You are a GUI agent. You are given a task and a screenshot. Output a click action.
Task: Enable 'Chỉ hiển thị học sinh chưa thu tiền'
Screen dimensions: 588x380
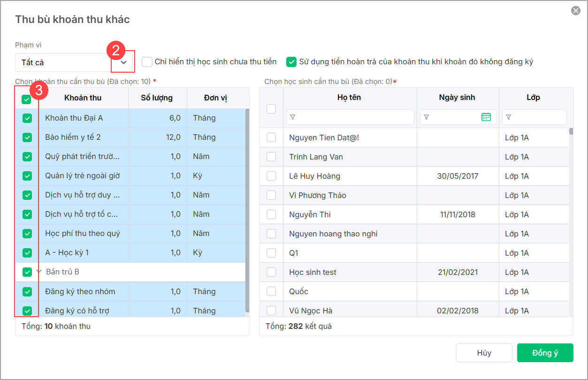pyautogui.click(x=147, y=62)
